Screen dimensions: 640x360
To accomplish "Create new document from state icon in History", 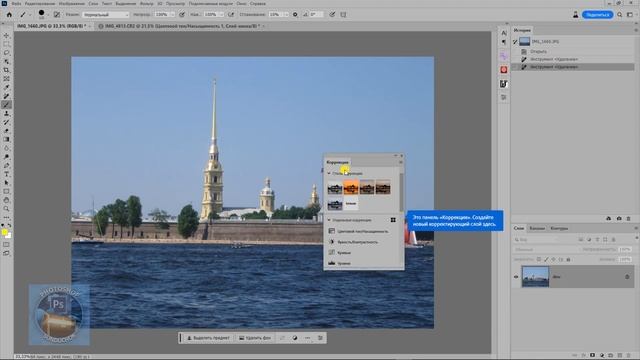I will coord(609,218).
